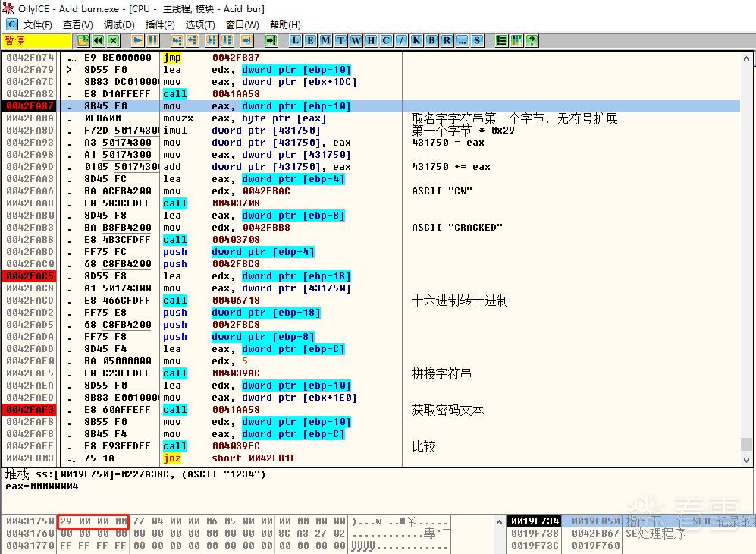
Task: Click the Step into icon
Action: [177, 40]
